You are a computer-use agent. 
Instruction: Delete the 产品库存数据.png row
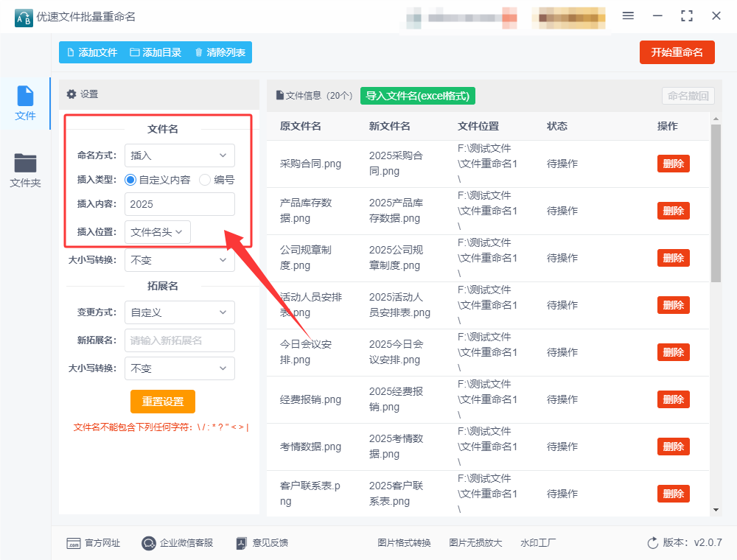click(673, 211)
